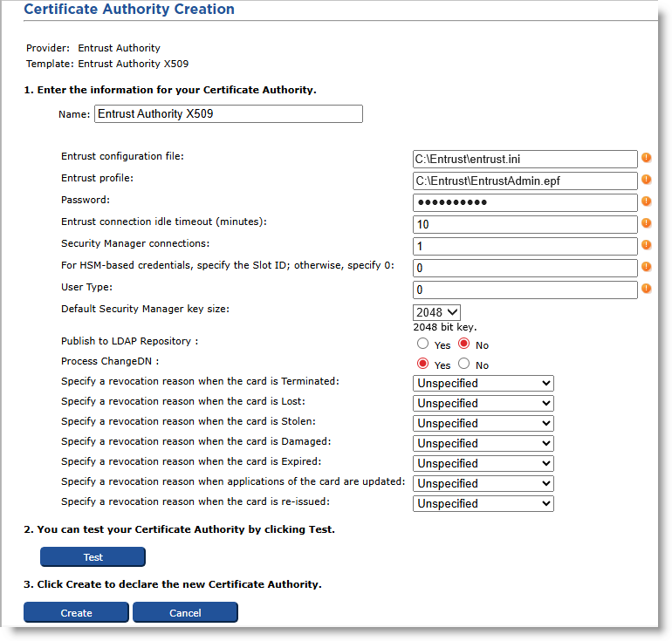Click the info icon next to Password
The width and height of the screenshot is (672, 641).
(x=647, y=201)
